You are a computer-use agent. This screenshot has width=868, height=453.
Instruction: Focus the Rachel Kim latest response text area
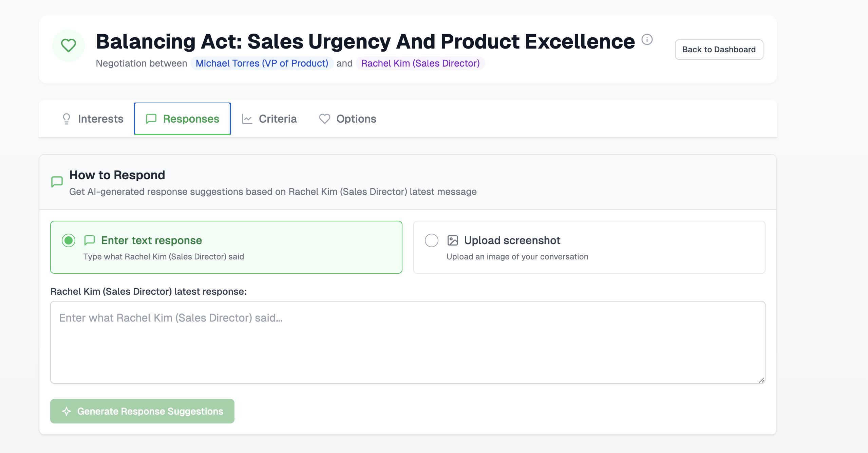(x=408, y=342)
